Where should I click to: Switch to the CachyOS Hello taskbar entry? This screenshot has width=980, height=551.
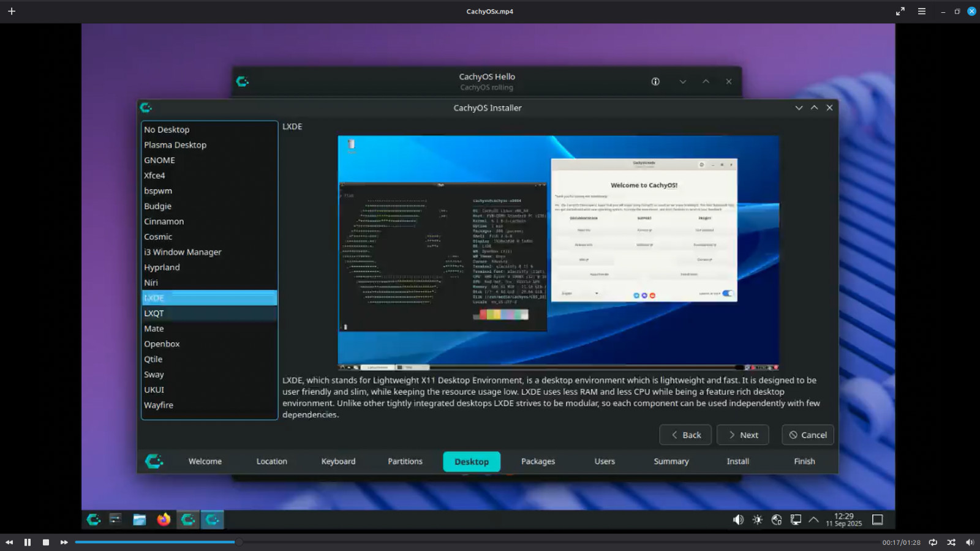[188, 520]
